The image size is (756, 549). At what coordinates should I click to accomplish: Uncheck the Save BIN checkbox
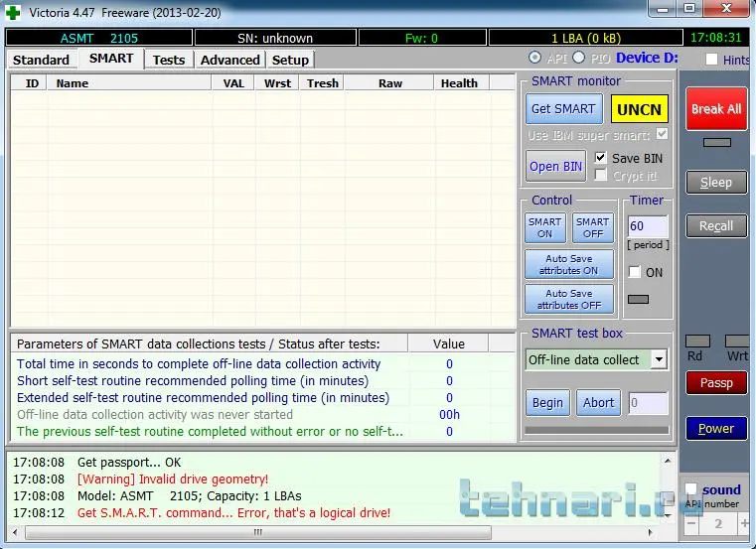[600, 158]
